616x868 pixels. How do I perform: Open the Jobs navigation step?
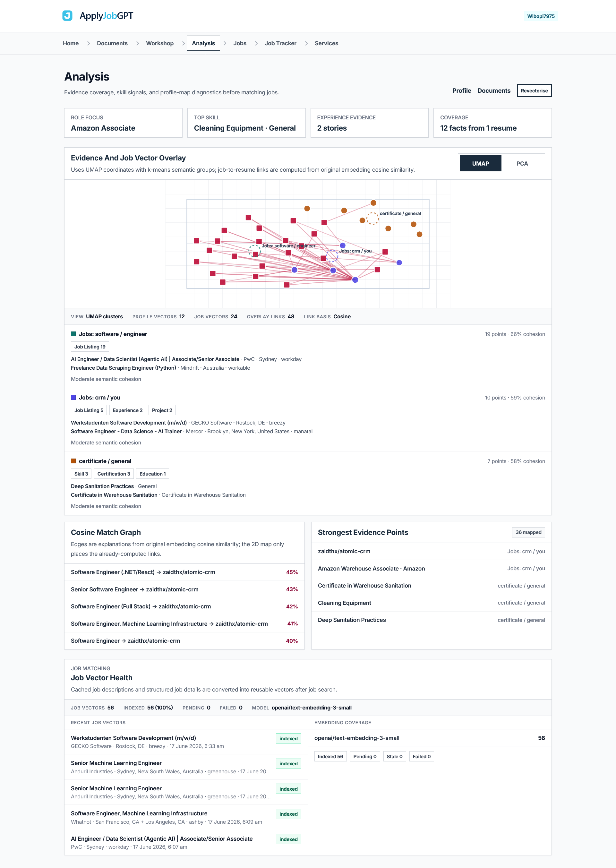coord(240,43)
